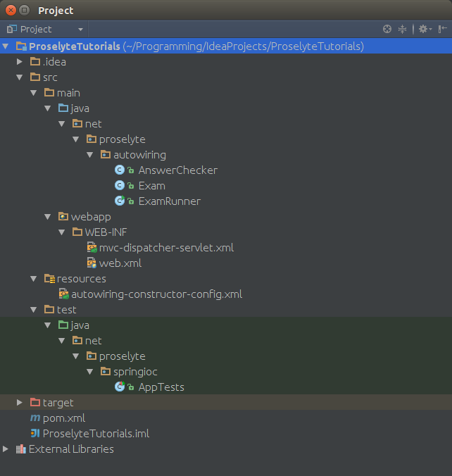
Task: Click the scroll from source target icon
Action: (387, 29)
